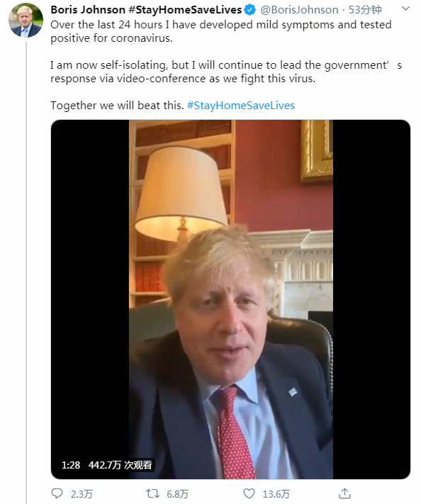Open the 53分钟 timestamp link
Image resolution: width=421 pixels, height=504 pixels.
point(365,10)
